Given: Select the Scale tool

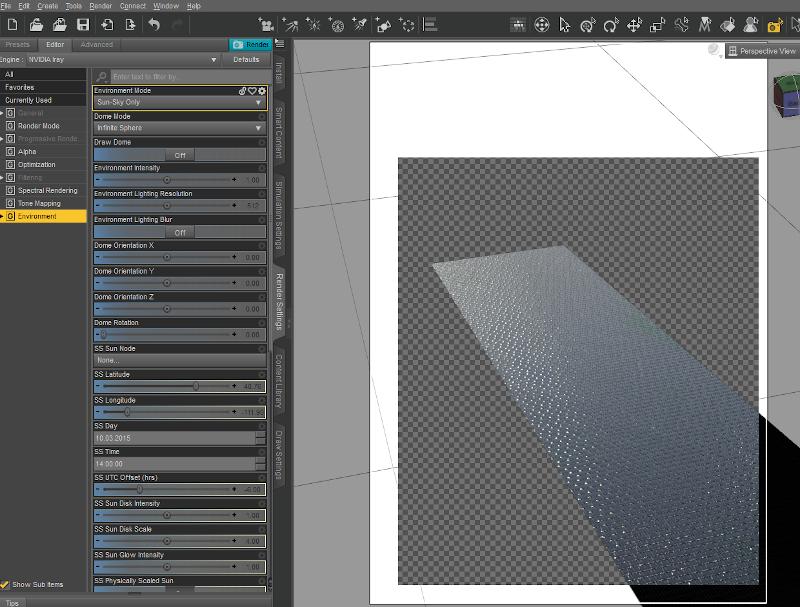Looking at the screenshot, I should [x=658, y=24].
